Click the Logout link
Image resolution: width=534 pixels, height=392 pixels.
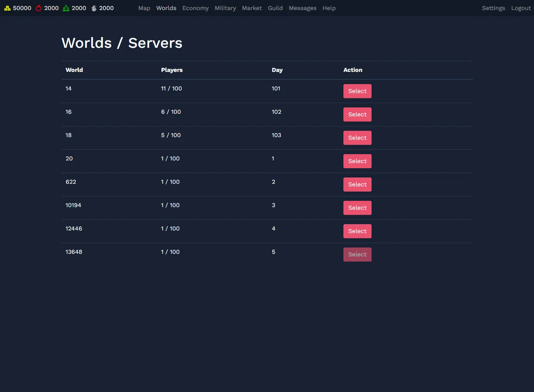[x=521, y=8]
